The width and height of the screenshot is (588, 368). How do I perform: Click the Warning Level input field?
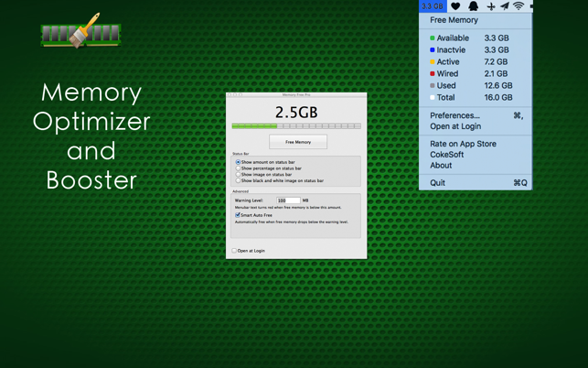(x=288, y=200)
